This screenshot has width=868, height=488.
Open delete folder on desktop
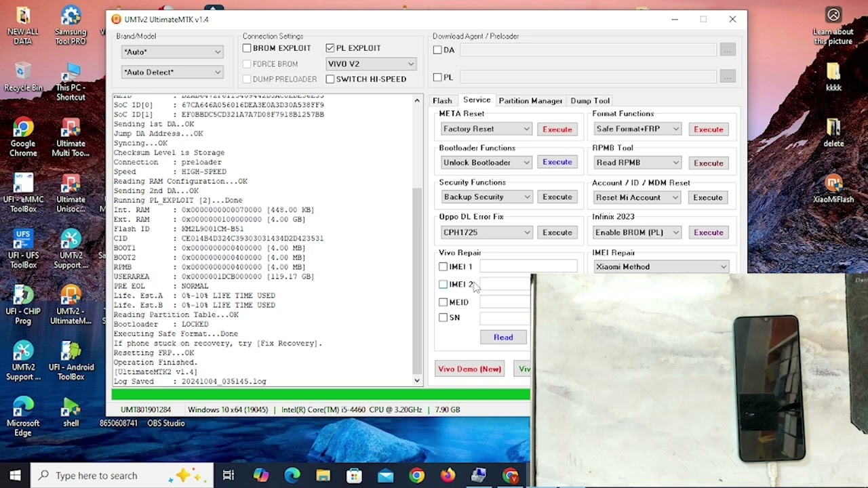[833, 134]
